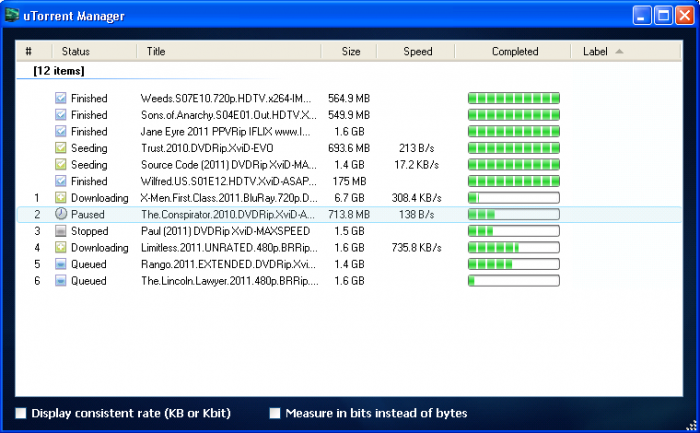Click progress bar of Wilfred.US torrent
Viewport: 700px width, 433px height.
[x=514, y=181]
